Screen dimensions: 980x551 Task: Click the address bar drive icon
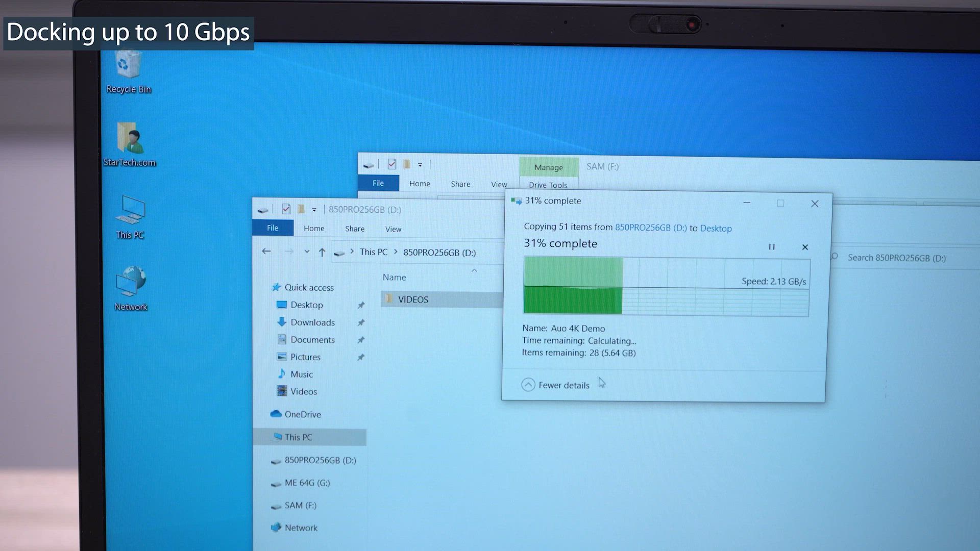(339, 252)
